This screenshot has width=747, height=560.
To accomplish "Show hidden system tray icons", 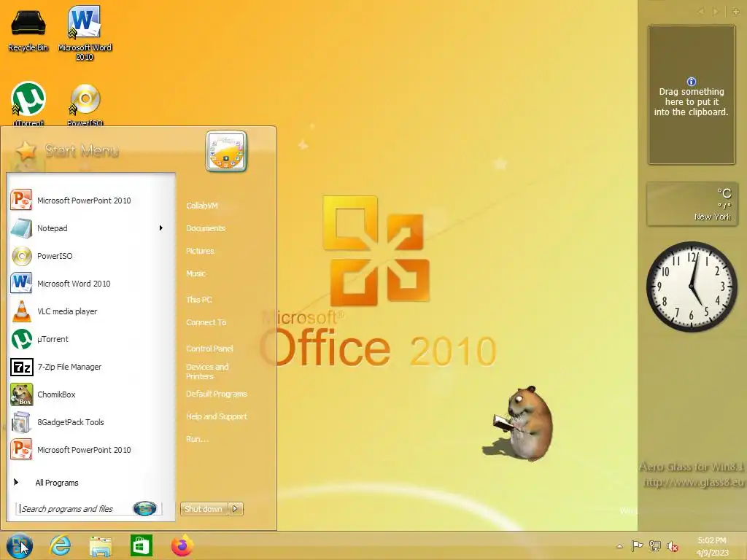I will (619, 546).
